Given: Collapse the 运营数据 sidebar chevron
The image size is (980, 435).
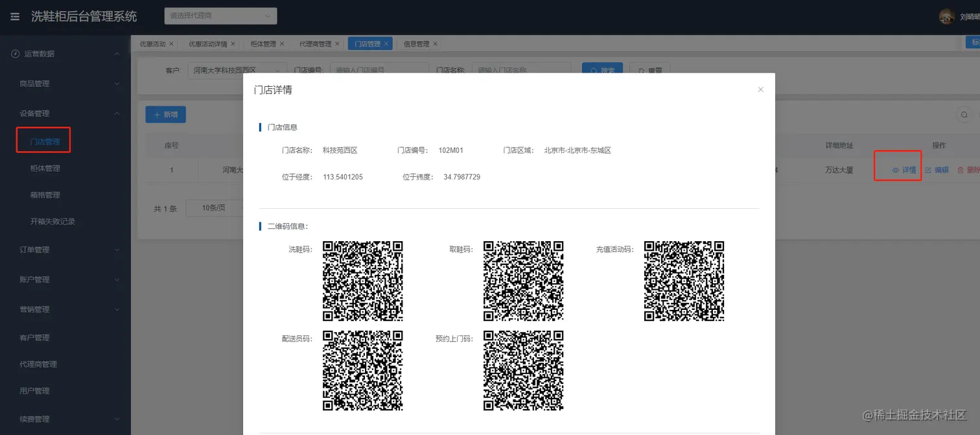Looking at the screenshot, I should pyautogui.click(x=117, y=54).
